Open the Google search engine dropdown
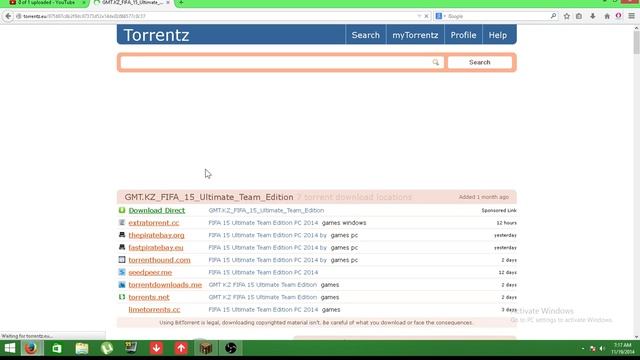640x360 pixels. click(x=440, y=16)
